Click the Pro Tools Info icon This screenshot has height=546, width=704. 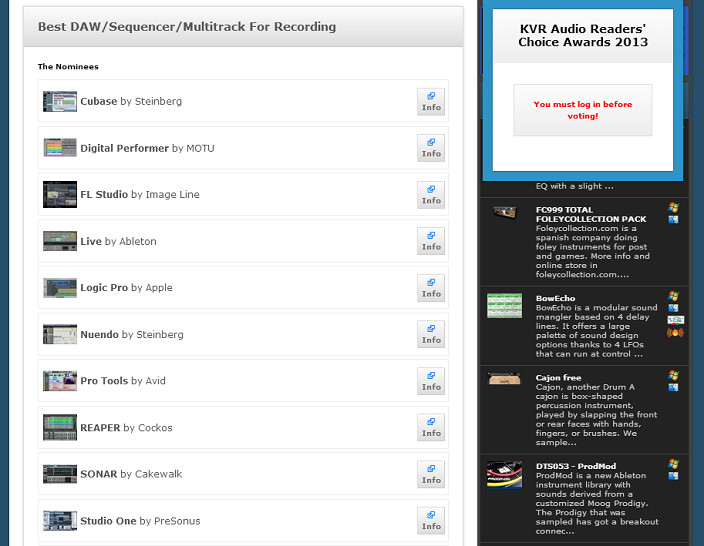(431, 381)
